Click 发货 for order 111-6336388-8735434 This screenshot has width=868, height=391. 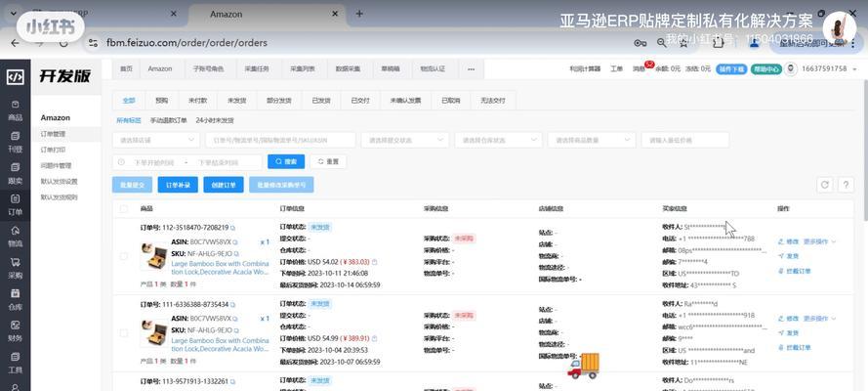789,333
